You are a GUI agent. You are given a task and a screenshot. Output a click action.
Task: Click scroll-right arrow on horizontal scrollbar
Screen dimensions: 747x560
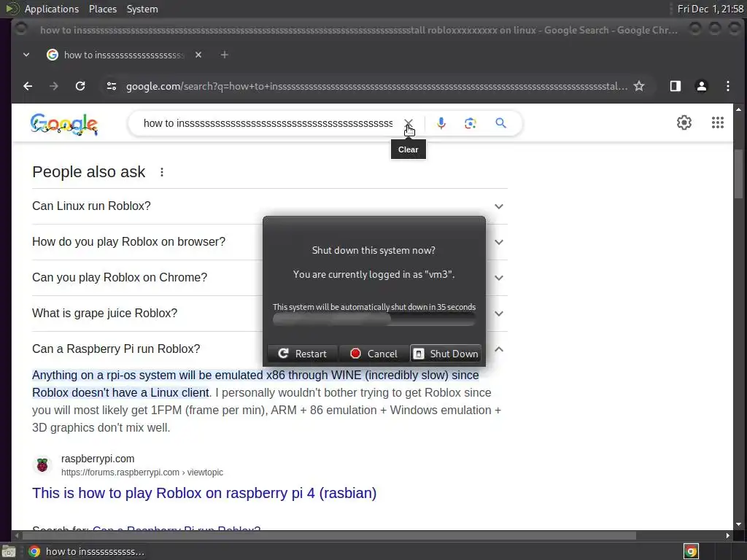pyautogui.click(x=727, y=536)
